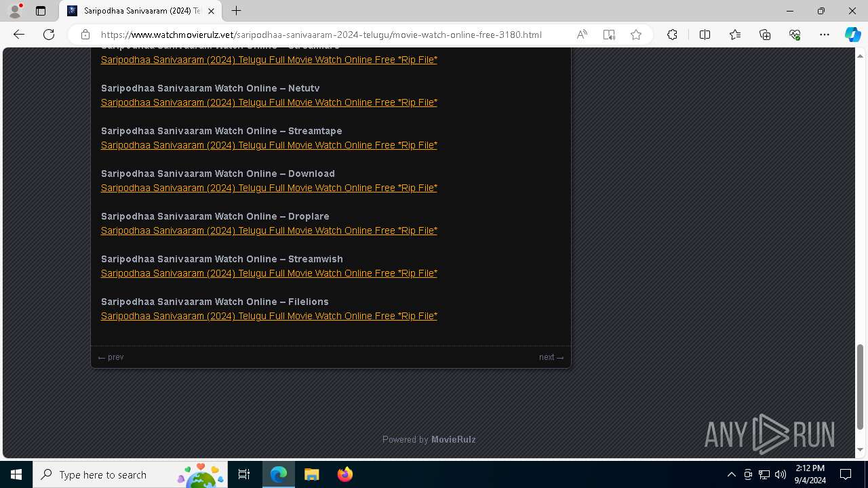Image resolution: width=868 pixels, height=488 pixels.
Task: Open the Rip File link under Streamwish
Action: coord(269,273)
